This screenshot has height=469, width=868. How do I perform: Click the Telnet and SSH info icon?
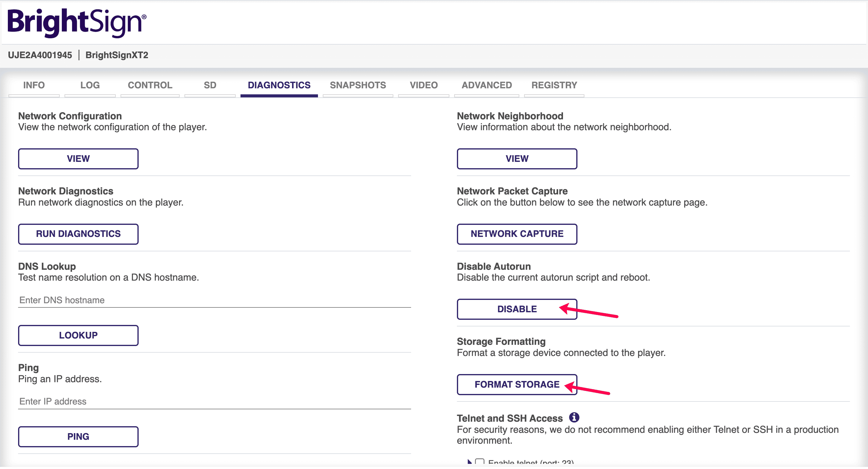click(x=574, y=417)
